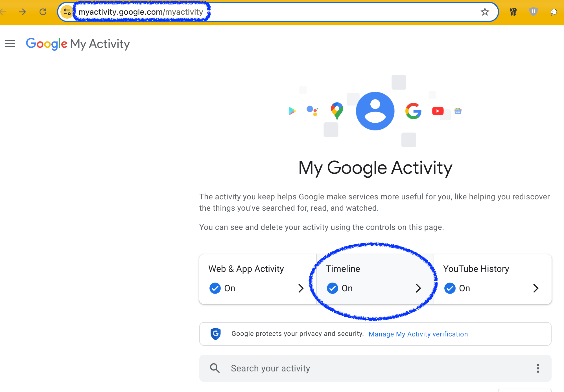The image size is (564, 392).
Task: Open the shield extension icon
Action: click(533, 12)
